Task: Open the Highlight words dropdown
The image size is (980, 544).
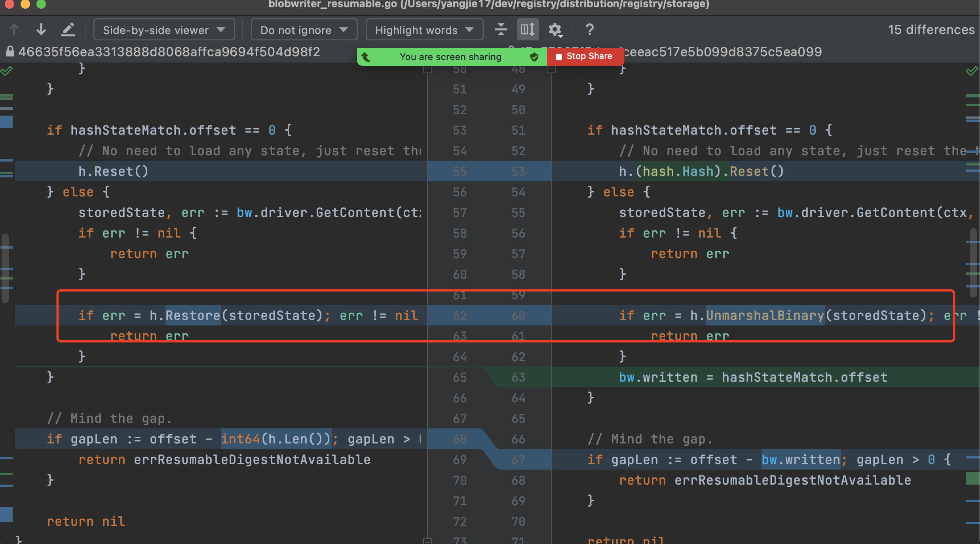Action: coord(424,30)
